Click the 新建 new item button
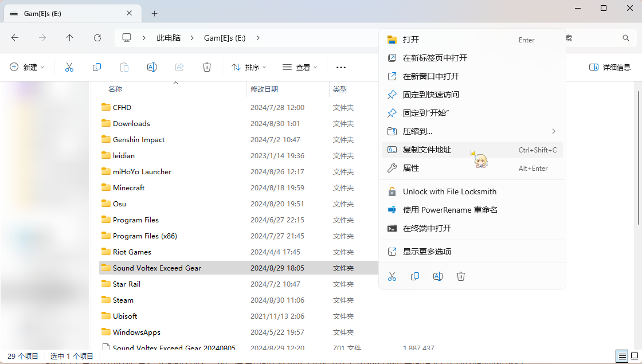The width and height of the screenshot is (642, 364). [x=27, y=67]
